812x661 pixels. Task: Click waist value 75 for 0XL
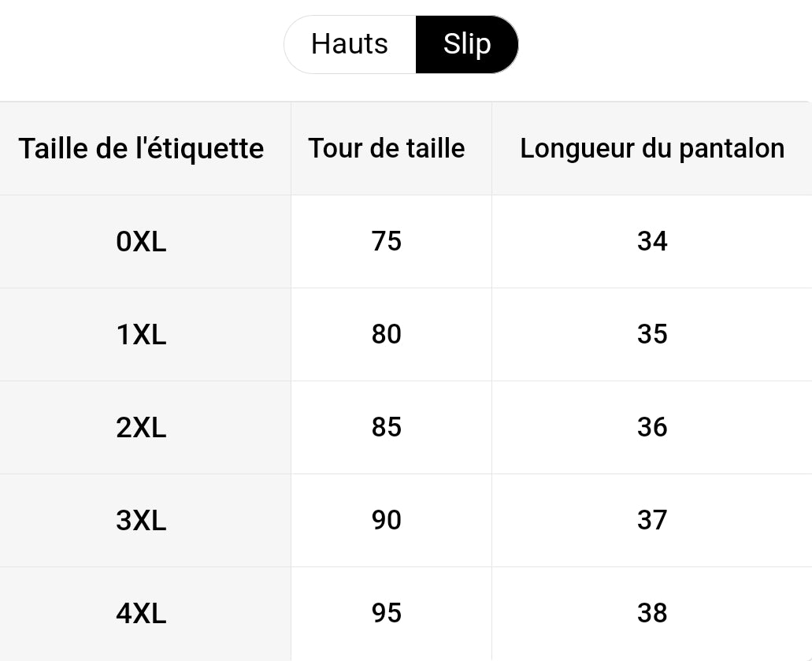(387, 241)
